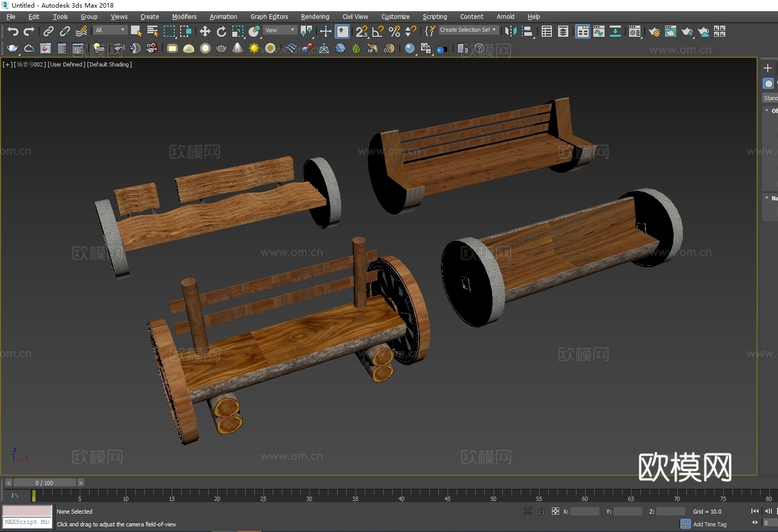Toggle Spinner Snap
The width and height of the screenshot is (778, 532).
[x=411, y=32]
